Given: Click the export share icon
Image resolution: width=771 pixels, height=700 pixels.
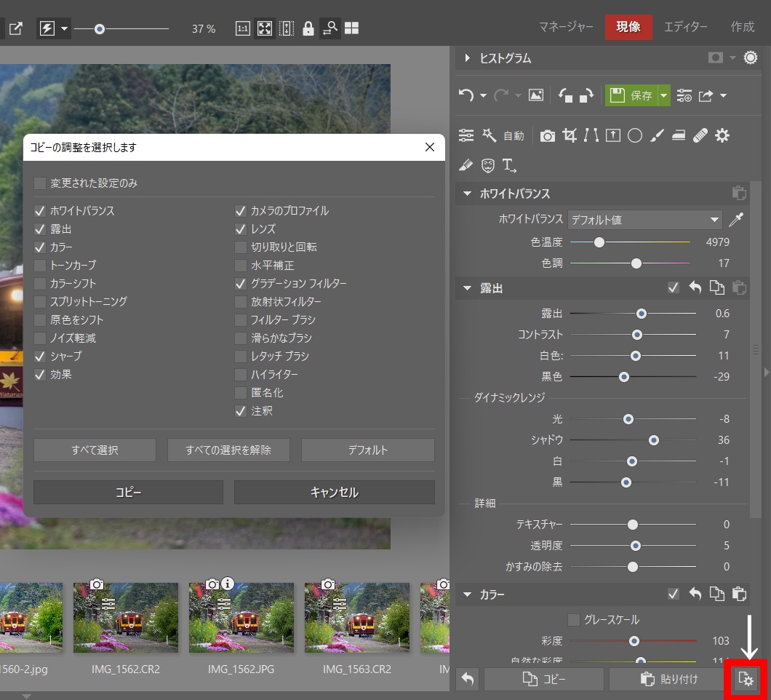Looking at the screenshot, I should click(x=706, y=95).
